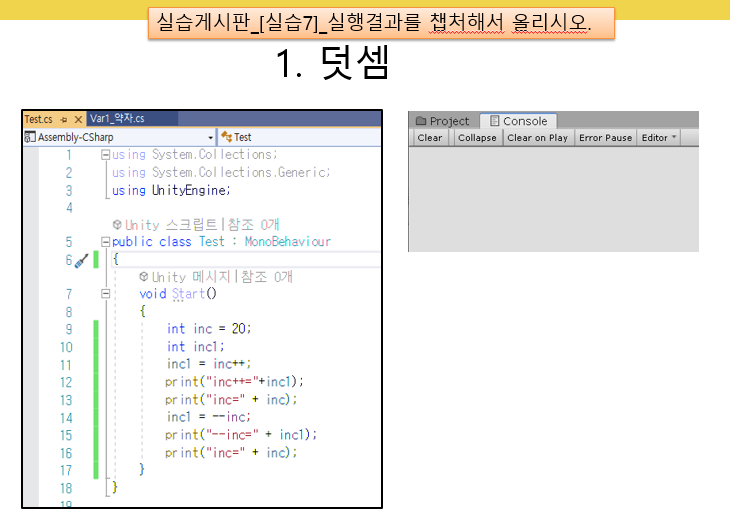Click the 'inc1 = inc++;' statement
730x523 pixels.
(x=209, y=364)
